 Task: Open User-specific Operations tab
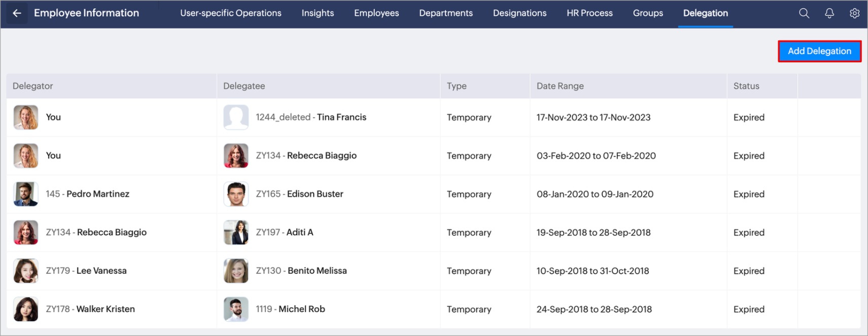pyautogui.click(x=231, y=13)
